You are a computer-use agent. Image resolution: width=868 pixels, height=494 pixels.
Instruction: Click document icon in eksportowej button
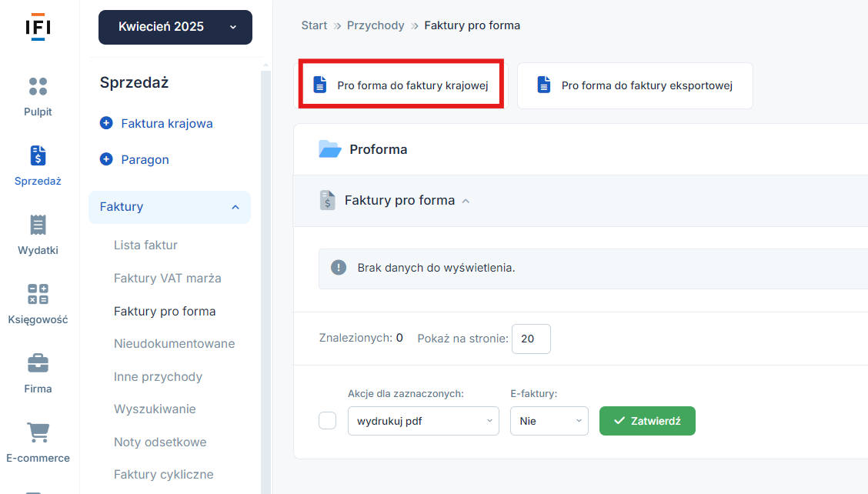(543, 85)
